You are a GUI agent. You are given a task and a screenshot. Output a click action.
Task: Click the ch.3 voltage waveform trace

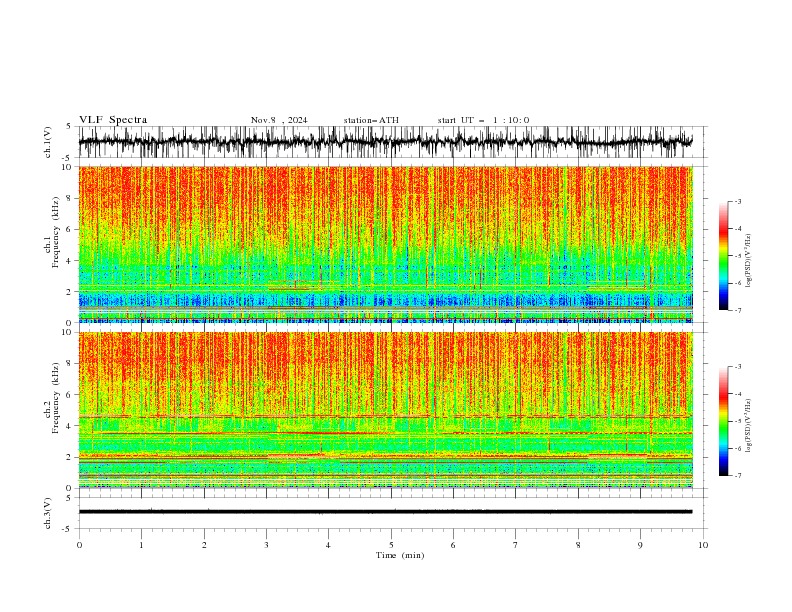pos(386,512)
